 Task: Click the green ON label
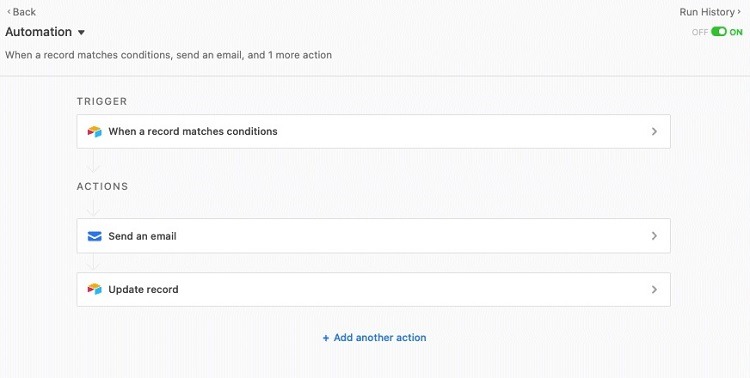(x=736, y=32)
